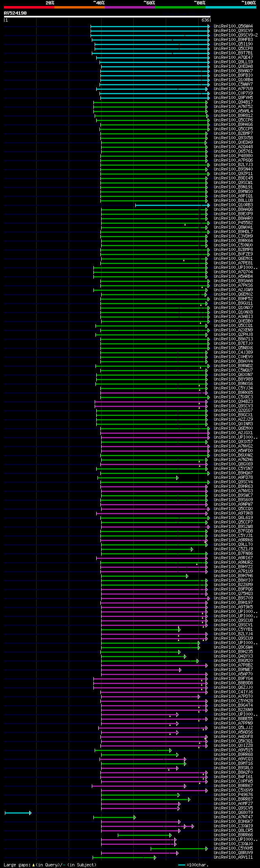
Task: Select the UniRef100_A7NT47 label
Action: 233,817
